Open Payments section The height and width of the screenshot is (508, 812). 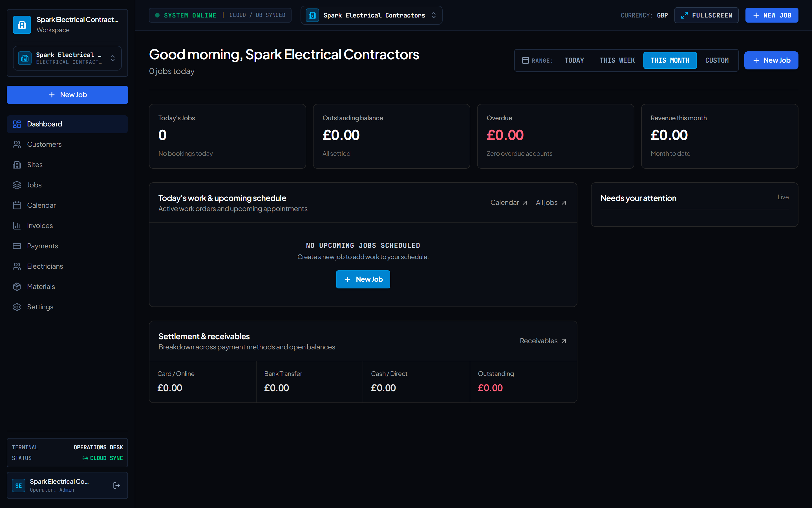67,246
